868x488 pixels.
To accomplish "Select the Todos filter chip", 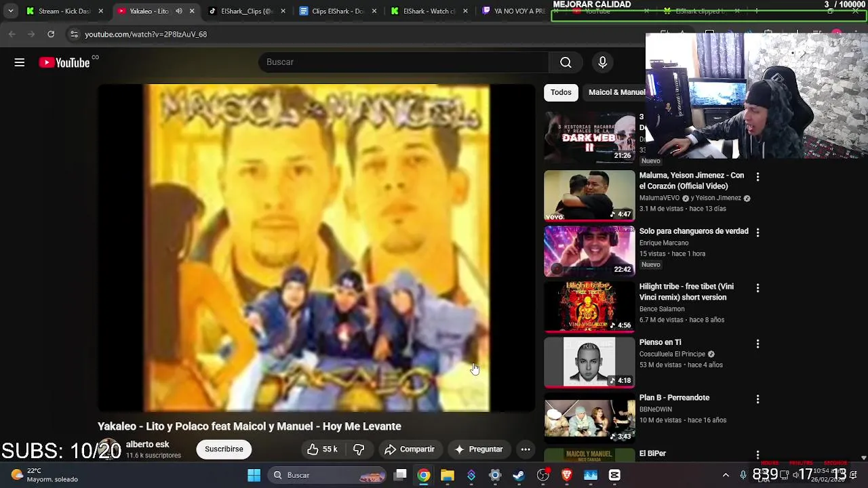I will (x=561, y=92).
